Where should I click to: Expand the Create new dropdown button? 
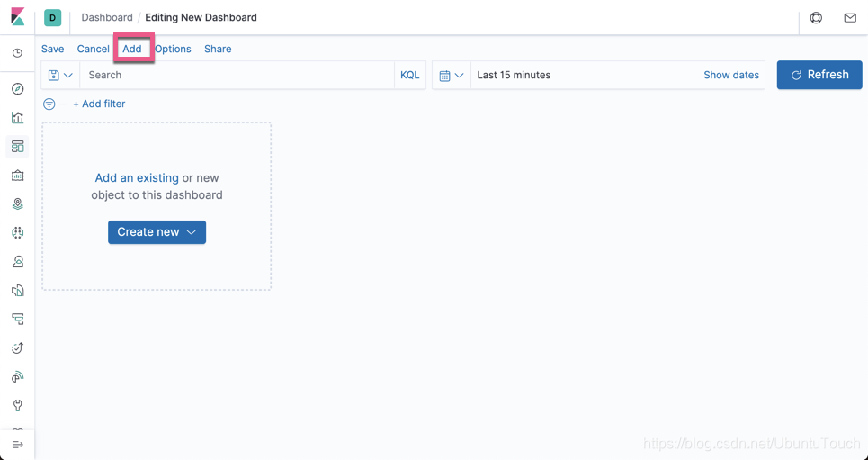pos(157,232)
